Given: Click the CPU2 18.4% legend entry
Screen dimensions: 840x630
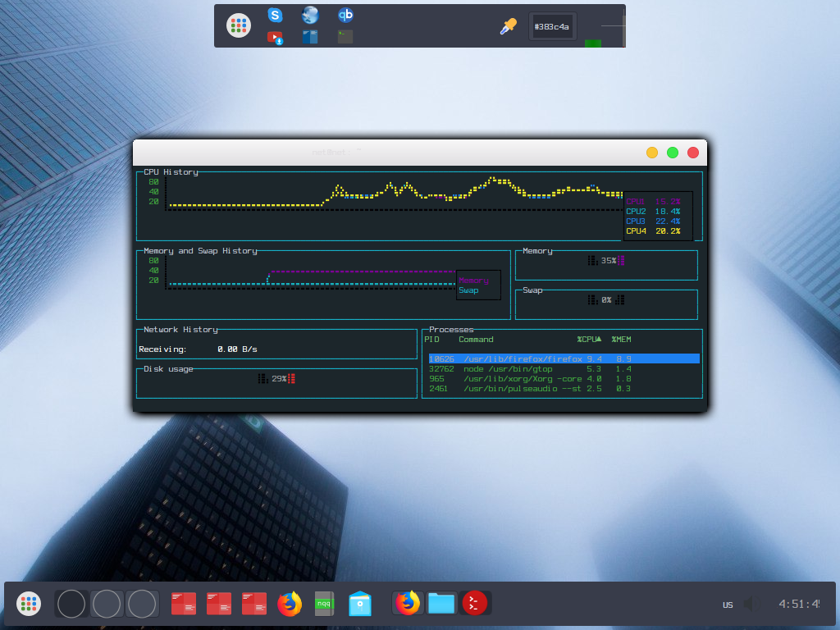Looking at the screenshot, I should (653, 212).
